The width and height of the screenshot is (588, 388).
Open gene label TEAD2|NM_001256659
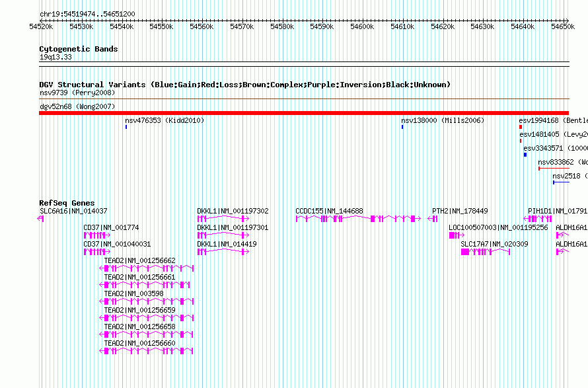pyautogui.click(x=139, y=310)
